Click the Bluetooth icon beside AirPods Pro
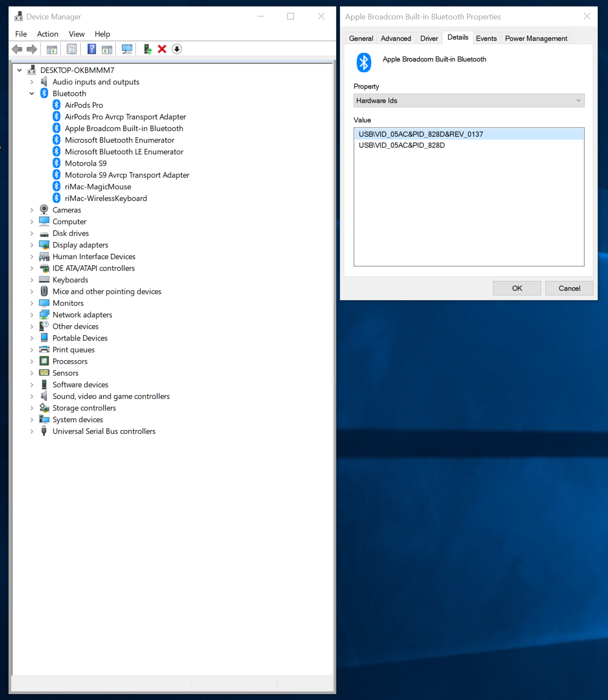This screenshot has height=700, width=608. click(57, 105)
